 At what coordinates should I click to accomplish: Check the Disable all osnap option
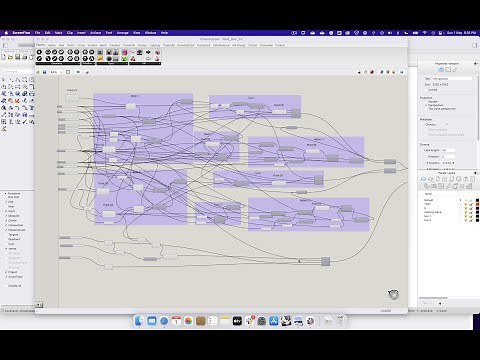[x=13, y=286]
